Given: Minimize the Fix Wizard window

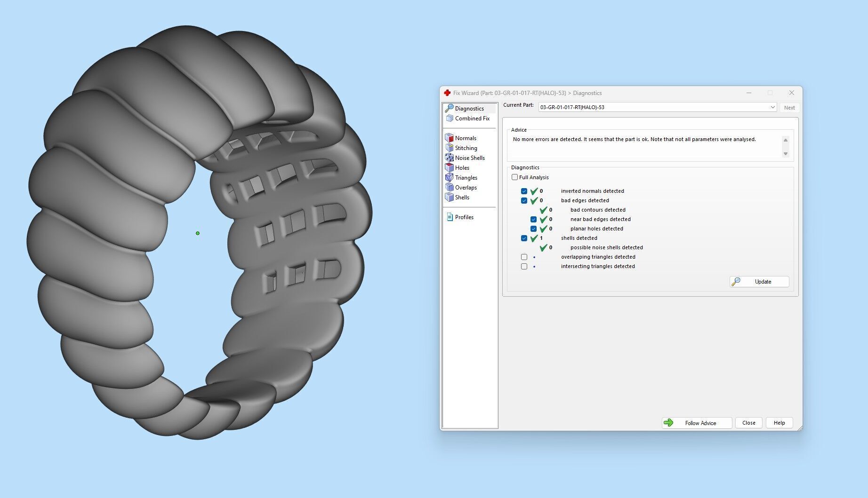Looking at the screenshot, I should pos(749,93).
